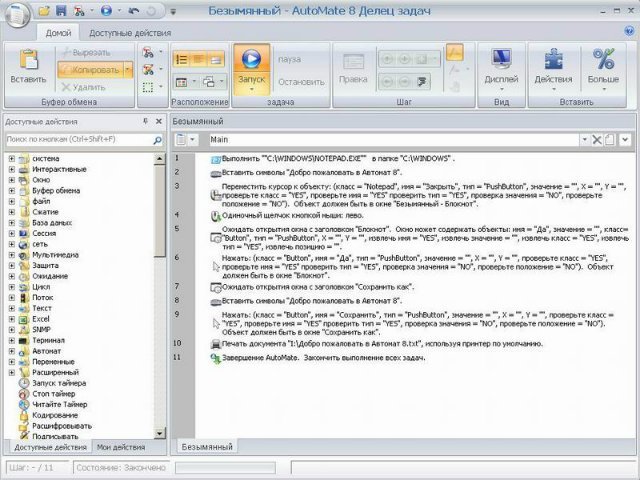Viewport: 640px width, 480px height.
Task: Open the blue help icon
Action: 629,31
